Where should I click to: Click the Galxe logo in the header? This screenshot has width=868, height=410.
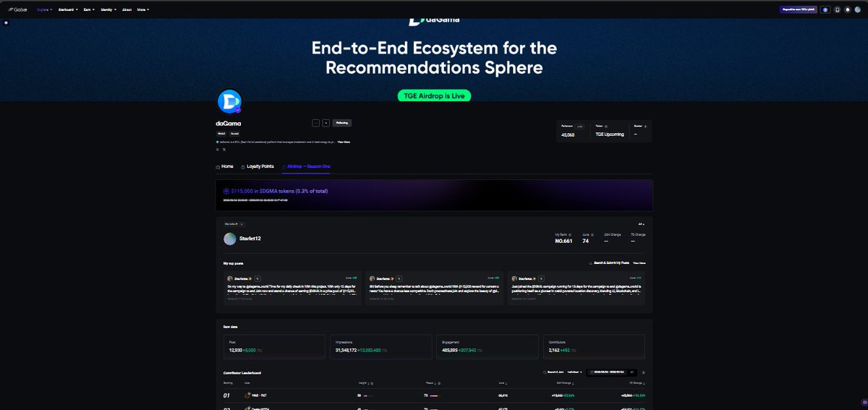(17, 10)
